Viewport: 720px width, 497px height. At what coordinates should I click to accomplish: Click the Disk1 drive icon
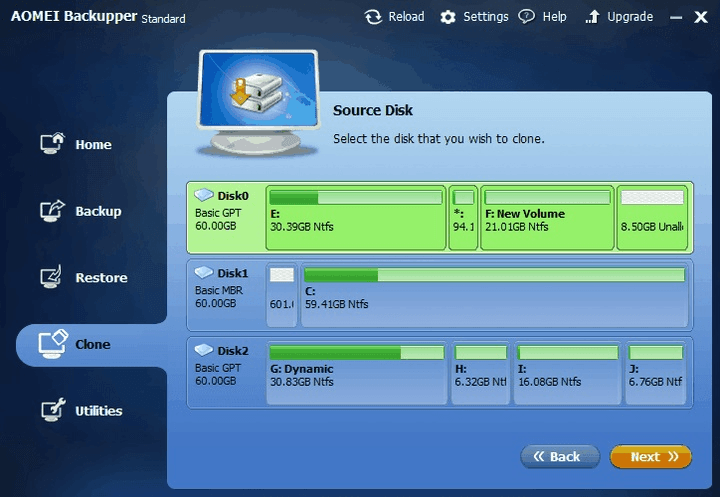pos(204,272)
